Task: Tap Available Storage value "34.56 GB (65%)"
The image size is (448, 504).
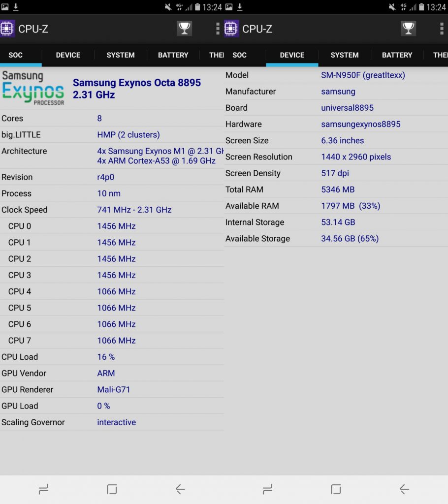Action: [x=350, y=239]
